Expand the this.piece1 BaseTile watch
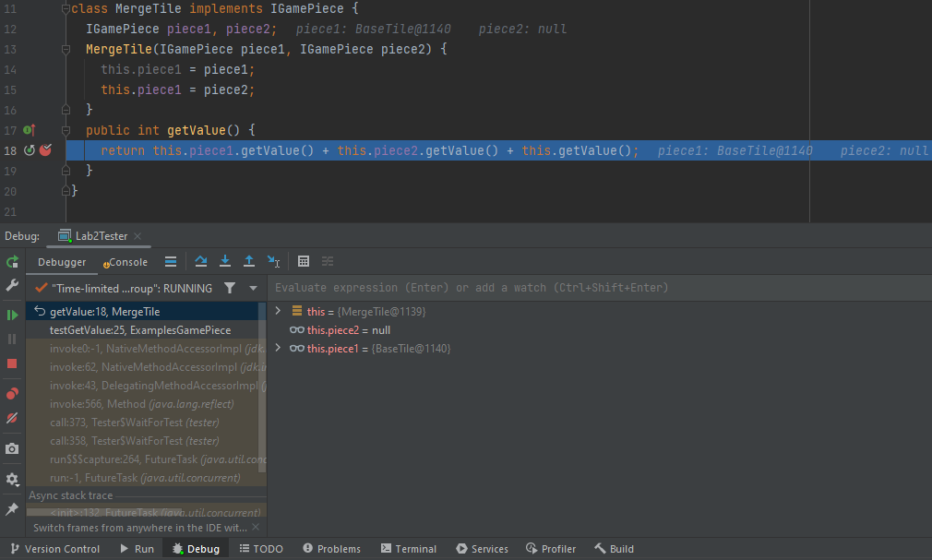Screen dimensions: 932x560 point(278,349)
